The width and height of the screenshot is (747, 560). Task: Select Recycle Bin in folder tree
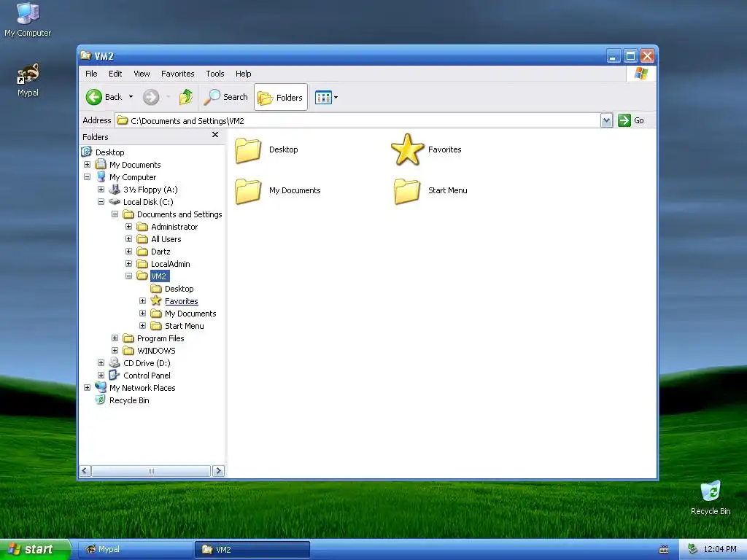129,400
